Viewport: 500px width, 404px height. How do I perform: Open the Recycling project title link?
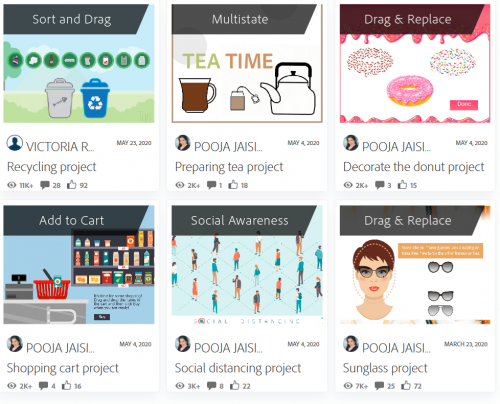52,167
